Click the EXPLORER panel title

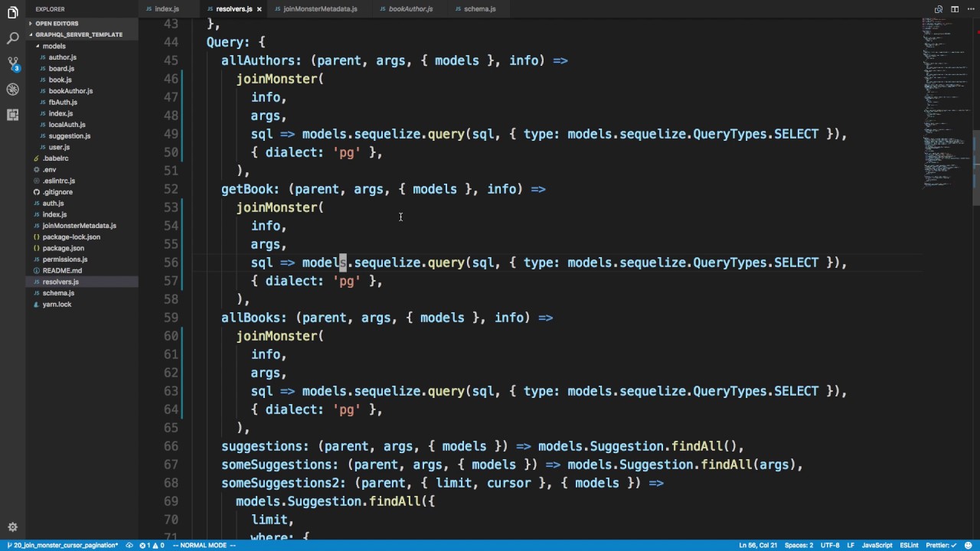pyautogui.click(x=50, y=9)
